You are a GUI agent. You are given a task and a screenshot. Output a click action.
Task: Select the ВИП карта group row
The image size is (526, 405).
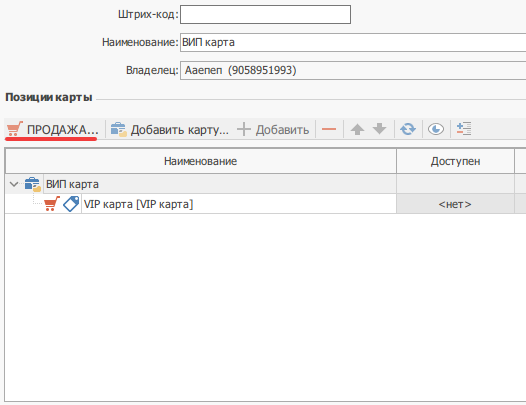tap(201, 184)
